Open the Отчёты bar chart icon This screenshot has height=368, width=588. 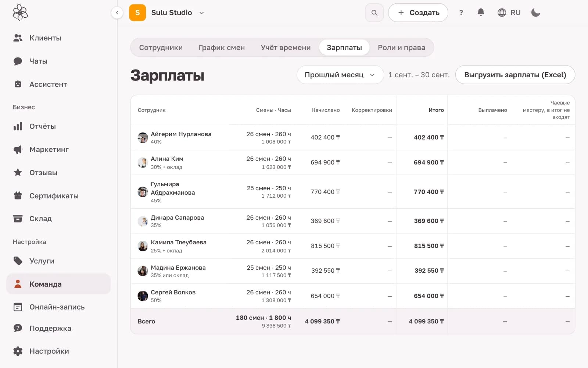(x=18, y=126)
